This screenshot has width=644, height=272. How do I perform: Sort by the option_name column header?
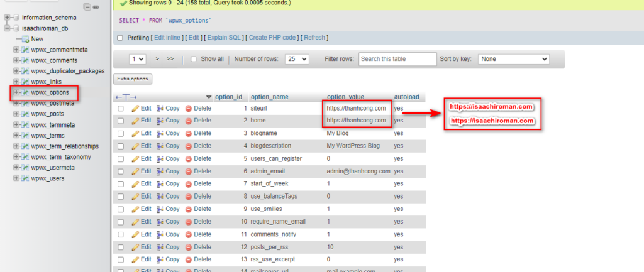pyautogui.click(x=269, y=97)
